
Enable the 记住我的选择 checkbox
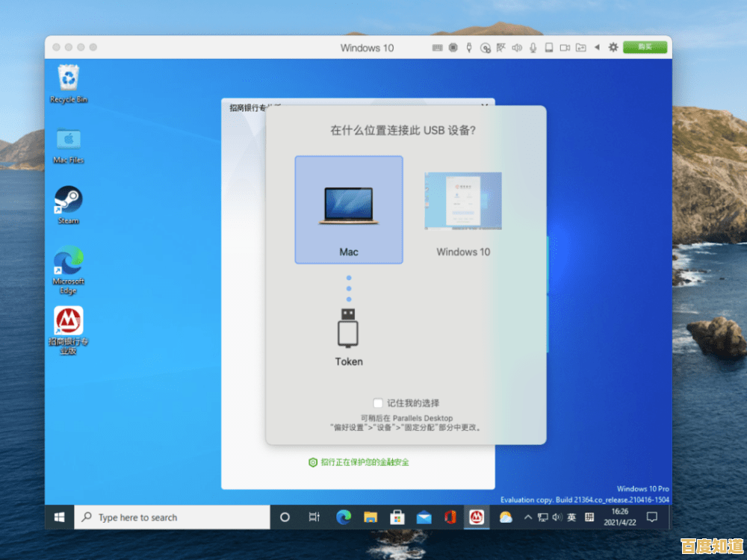[x=378, y=402]
